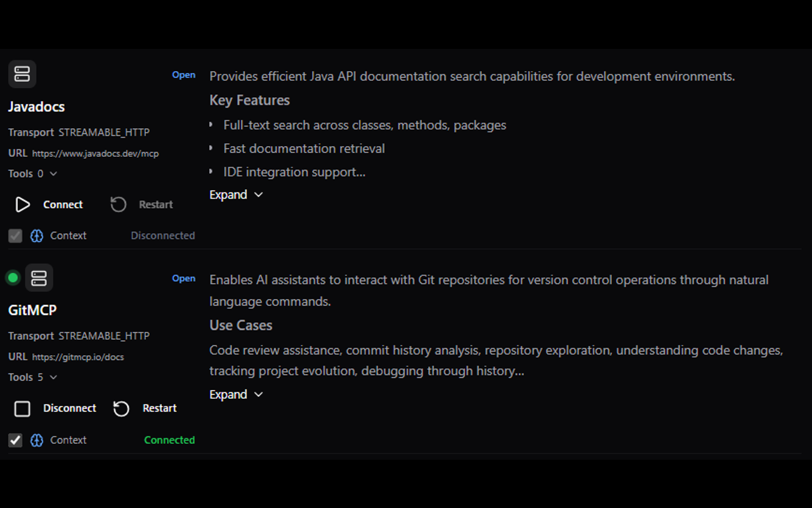Toggle the Javadocs Context checkbox
812x508 pixels.
point(15,236)
